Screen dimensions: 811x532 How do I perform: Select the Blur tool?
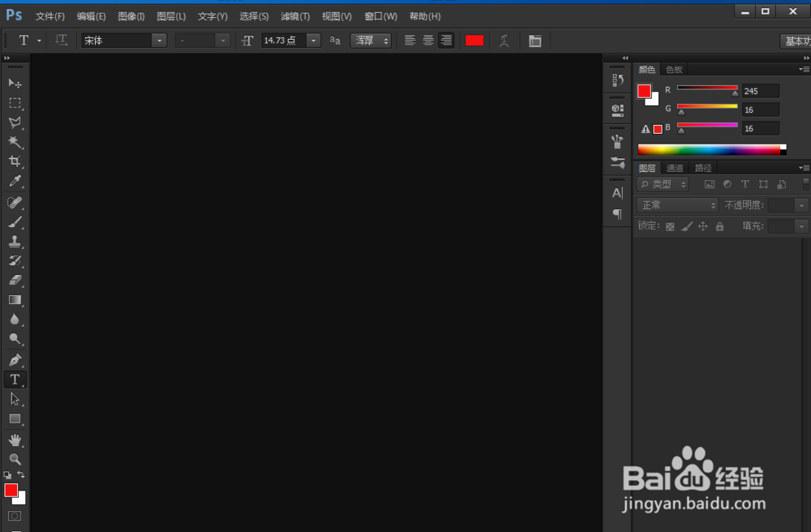click(x=15, y=320)
